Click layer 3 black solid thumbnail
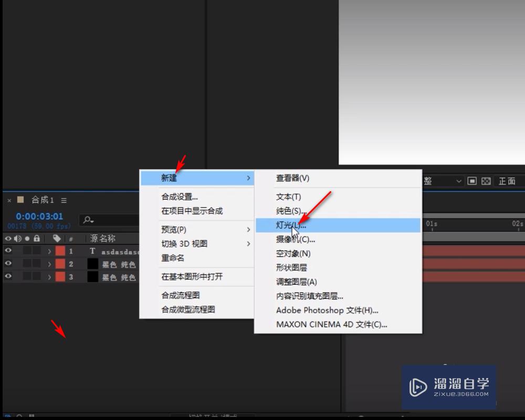 pyautogui.click(x=93, y=277)
